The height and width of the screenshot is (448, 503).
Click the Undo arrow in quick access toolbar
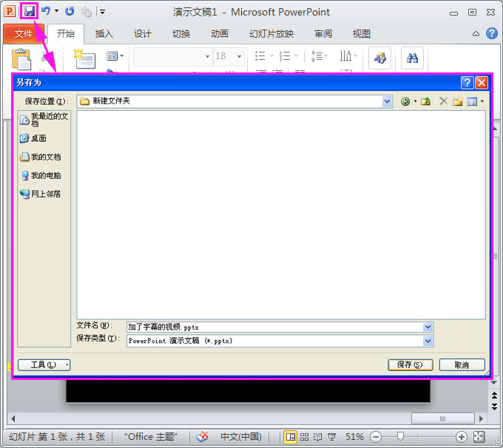[x=46, y=11]
